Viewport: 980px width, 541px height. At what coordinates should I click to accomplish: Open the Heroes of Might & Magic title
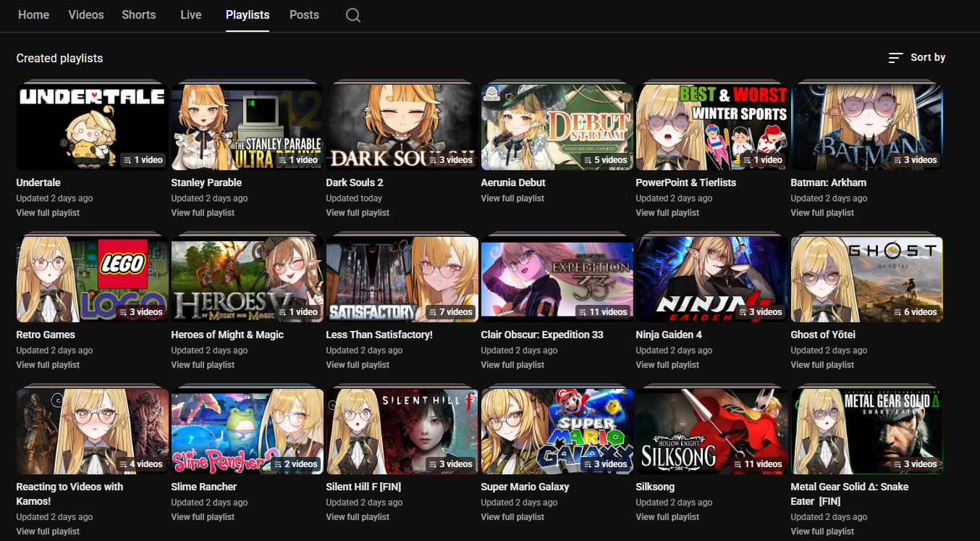(227, 335)
